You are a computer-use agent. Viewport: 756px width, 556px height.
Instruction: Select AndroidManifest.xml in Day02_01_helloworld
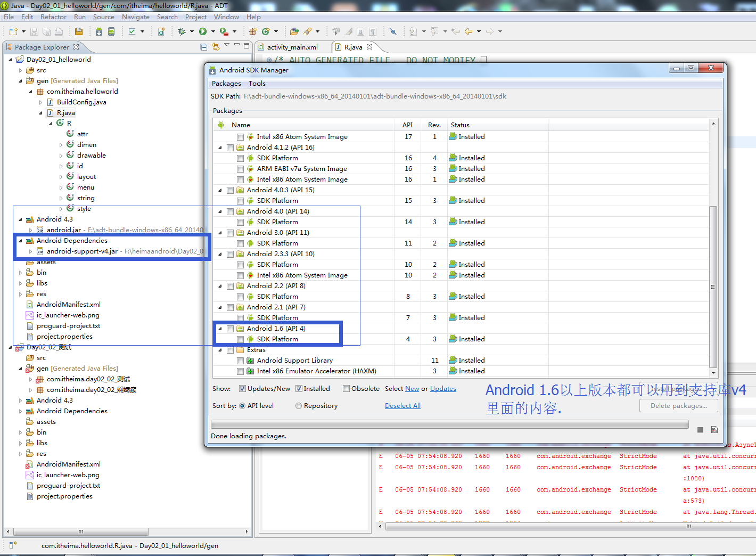click(x=68, y=305)
